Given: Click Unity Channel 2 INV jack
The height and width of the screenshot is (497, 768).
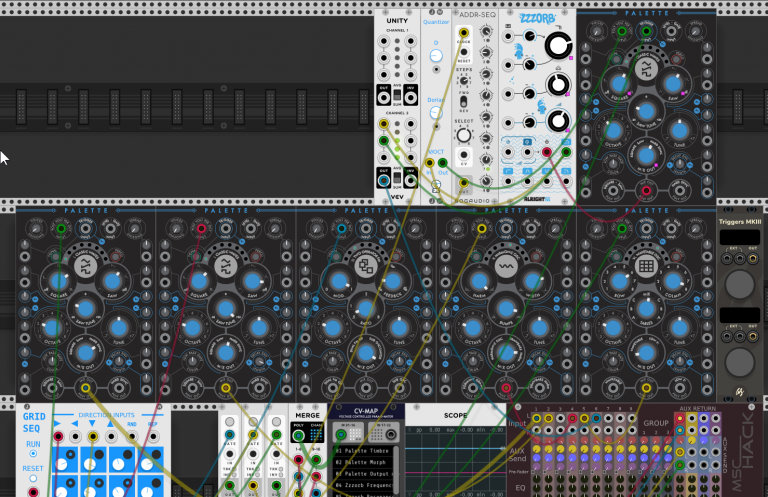Looking at the screenshot, I should tap(410, 181).
